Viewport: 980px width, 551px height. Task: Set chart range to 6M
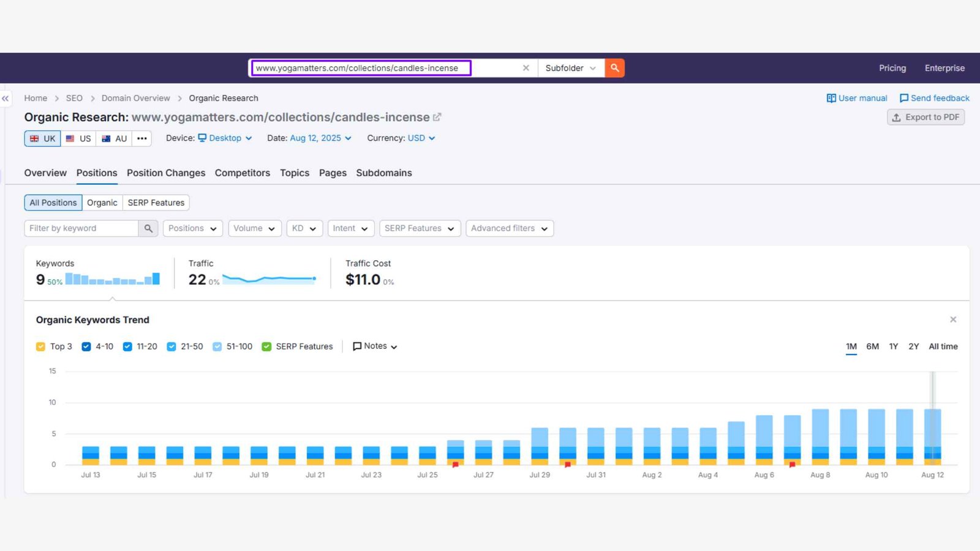(x=873, y=347)
